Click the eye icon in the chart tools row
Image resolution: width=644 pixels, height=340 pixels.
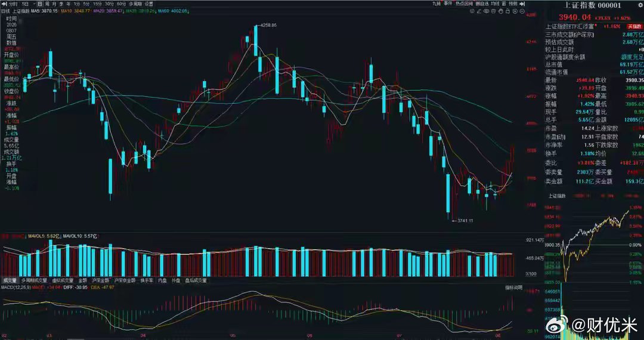point(487,11)
